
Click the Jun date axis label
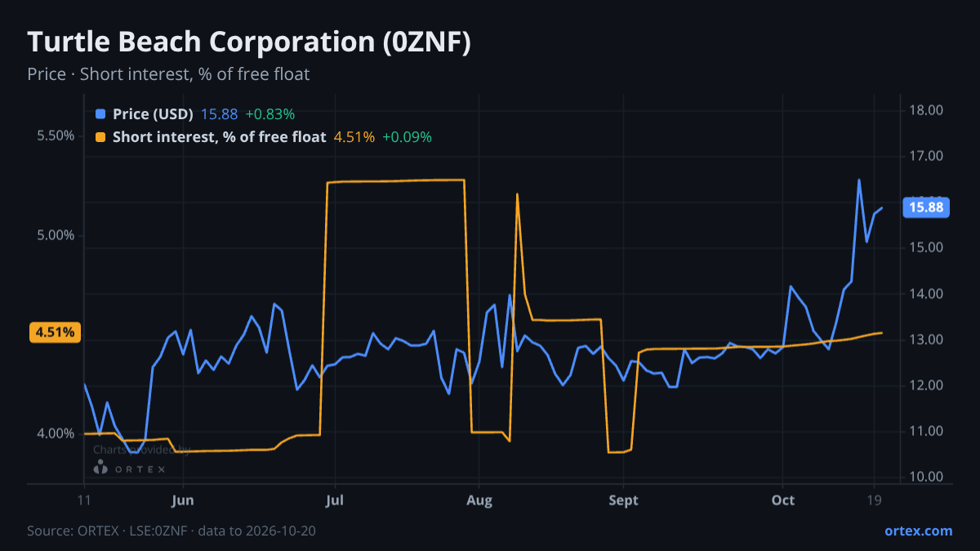point(184,500)
